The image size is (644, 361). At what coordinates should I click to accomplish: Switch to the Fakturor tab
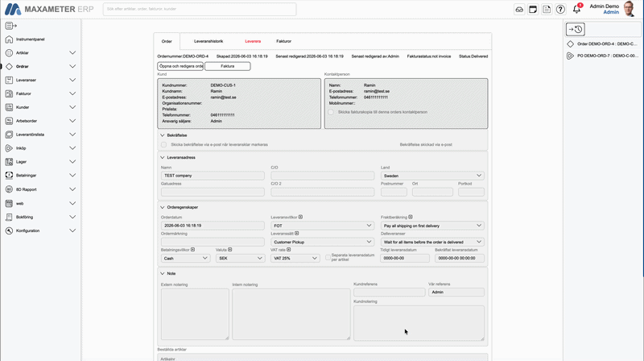tap(284, 42)
